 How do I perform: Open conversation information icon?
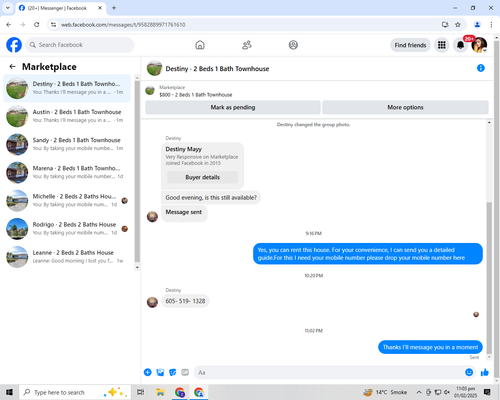point(481,68)
